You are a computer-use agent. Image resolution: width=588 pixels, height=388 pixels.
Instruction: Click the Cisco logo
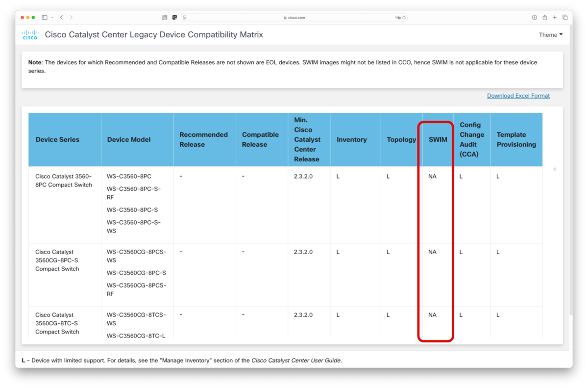coord(30,35)
